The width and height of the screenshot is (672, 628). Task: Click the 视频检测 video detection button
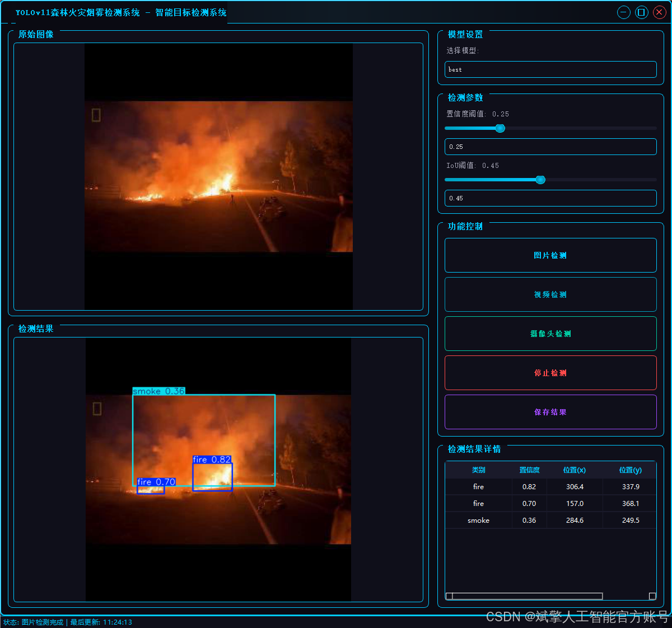pos(550,294)
